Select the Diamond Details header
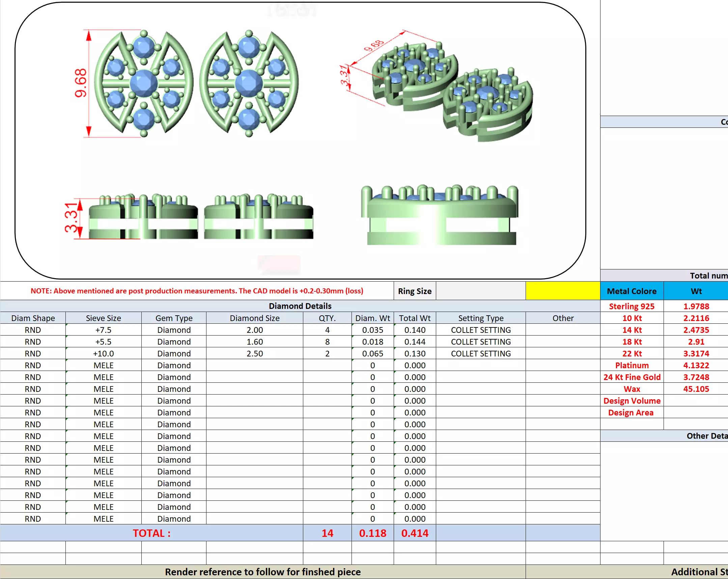 click(x=300, y=306)
